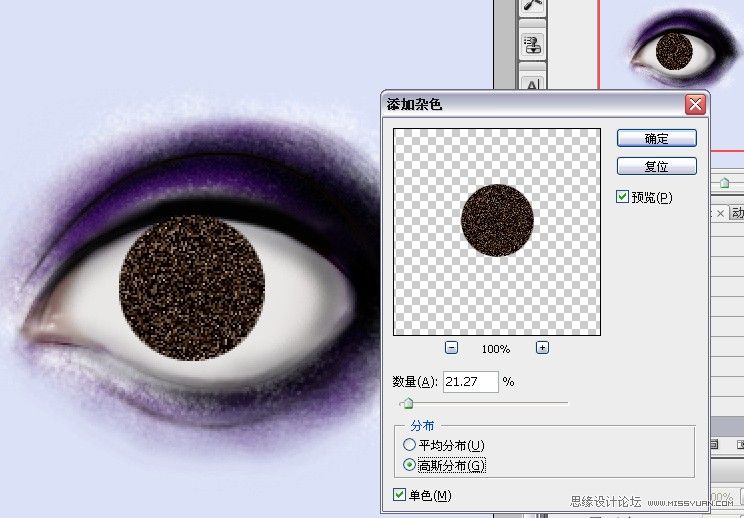
Task: Switch to the 动 panel tab
Action: pos(737,213)
